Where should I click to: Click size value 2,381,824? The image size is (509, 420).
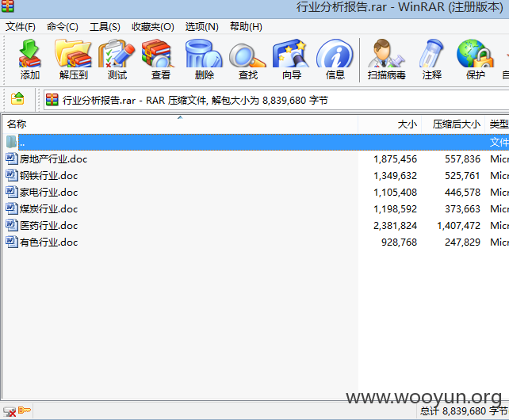395,225
